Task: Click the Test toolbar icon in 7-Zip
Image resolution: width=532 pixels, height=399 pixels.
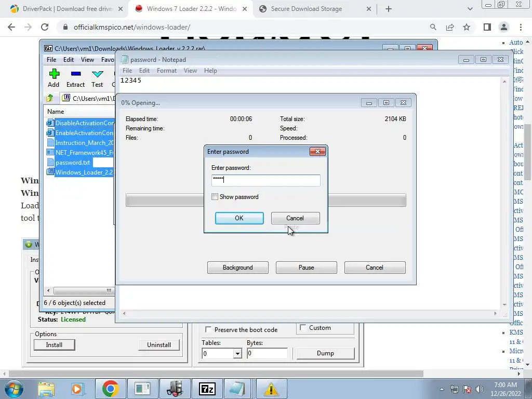Action: [x=97, y=78]
